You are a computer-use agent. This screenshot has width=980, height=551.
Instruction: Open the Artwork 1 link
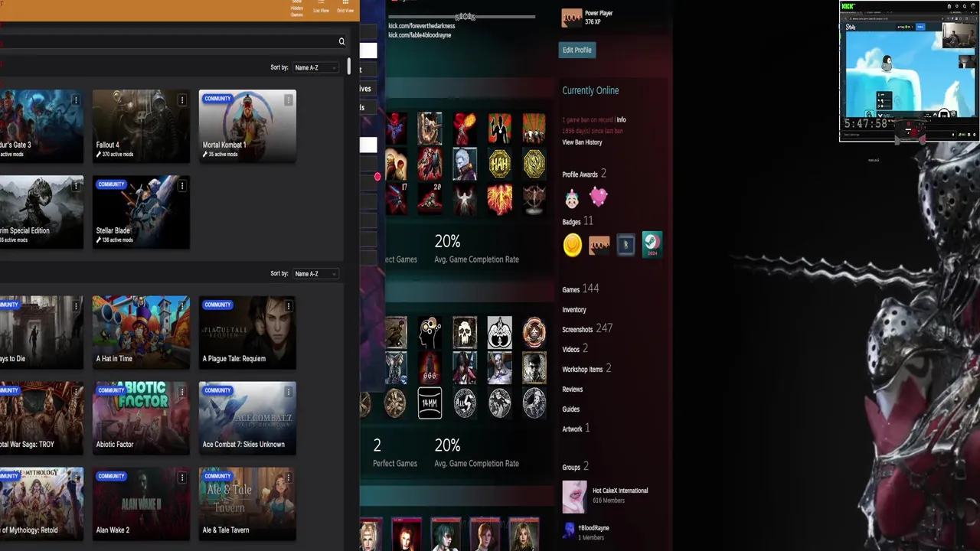point(576,429)
